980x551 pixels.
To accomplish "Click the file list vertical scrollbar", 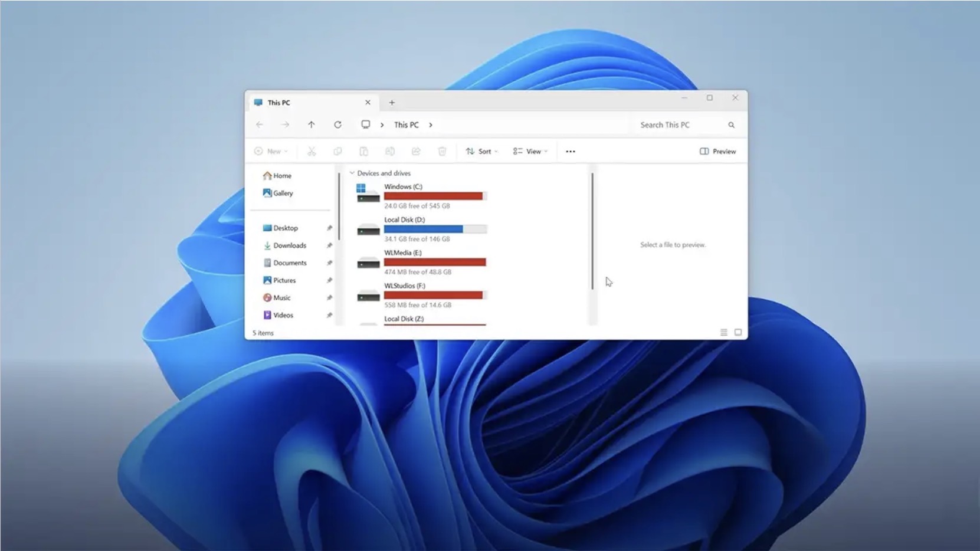I will (x=592, y=231).
